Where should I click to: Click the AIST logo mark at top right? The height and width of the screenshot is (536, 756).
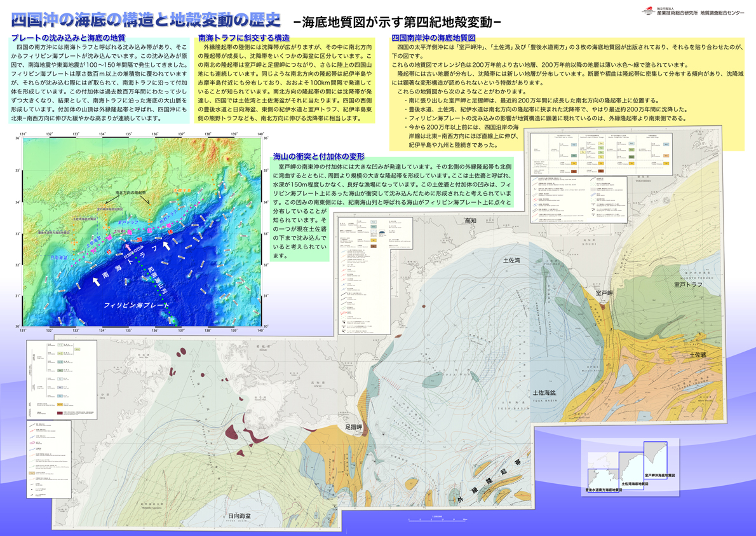click(x=648, y=11)
